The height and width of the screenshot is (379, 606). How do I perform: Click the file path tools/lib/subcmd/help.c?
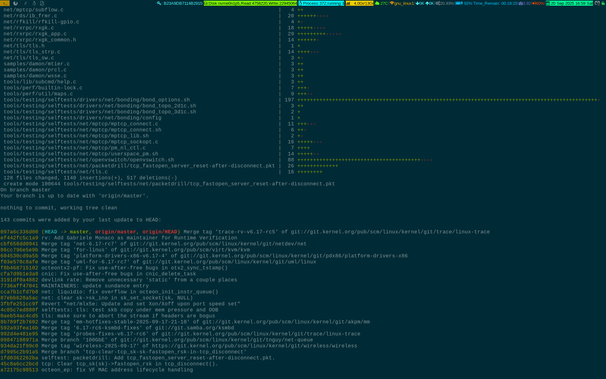(40, 82)
